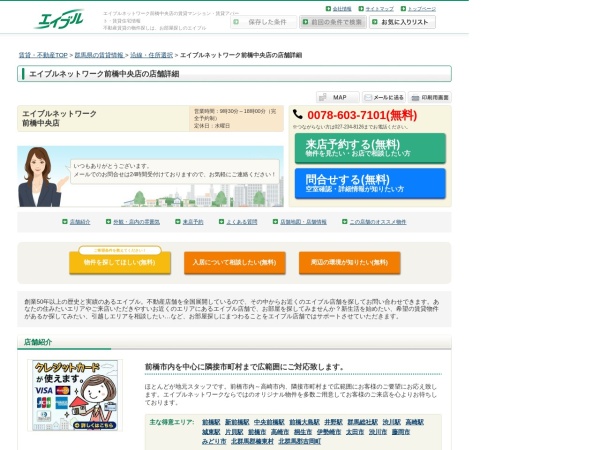600x450 pixels.
Task: Open the サイトマップ link
Action: pos(379,8)
